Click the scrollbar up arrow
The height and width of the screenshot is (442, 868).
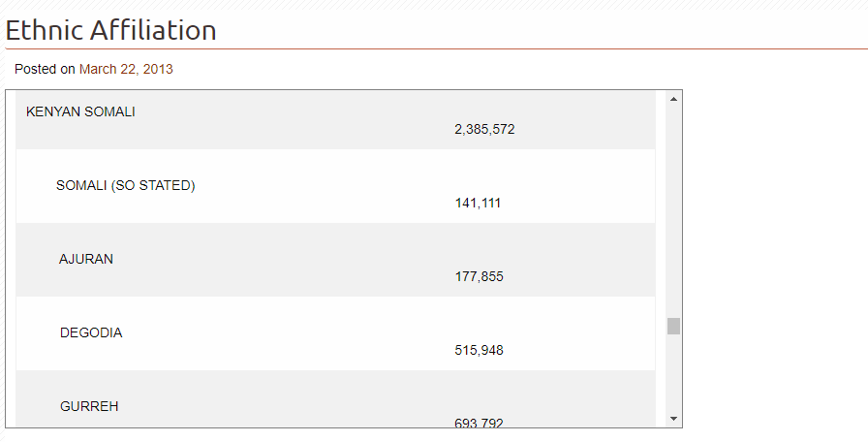tap(673, 99)
